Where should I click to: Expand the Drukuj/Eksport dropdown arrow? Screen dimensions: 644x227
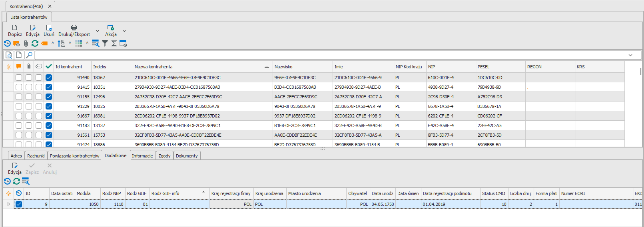98,31
